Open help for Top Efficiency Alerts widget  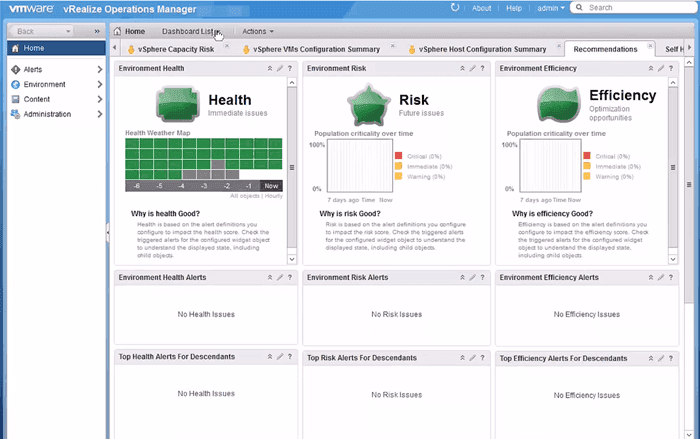pos(671,358)
